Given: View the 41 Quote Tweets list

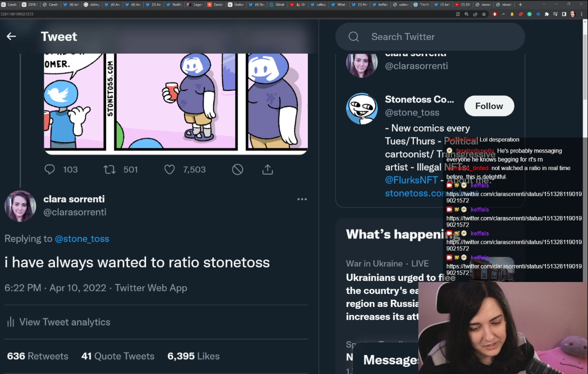Looking at the screenshot, I should pos(118,356).
